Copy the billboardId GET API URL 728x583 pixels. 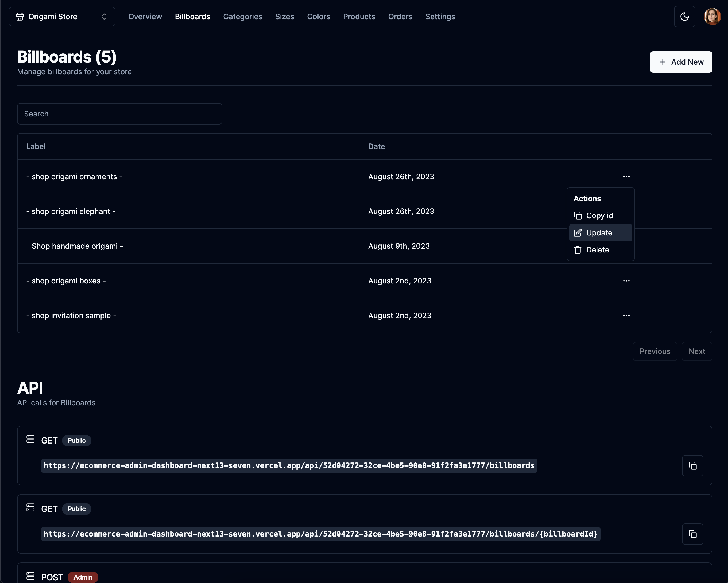pos(692,534)
